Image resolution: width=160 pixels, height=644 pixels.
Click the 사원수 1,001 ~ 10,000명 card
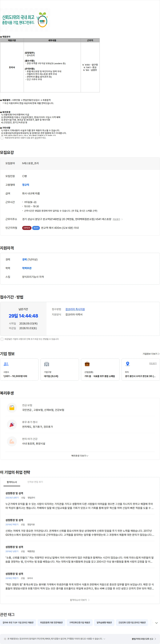coord(19,370)
